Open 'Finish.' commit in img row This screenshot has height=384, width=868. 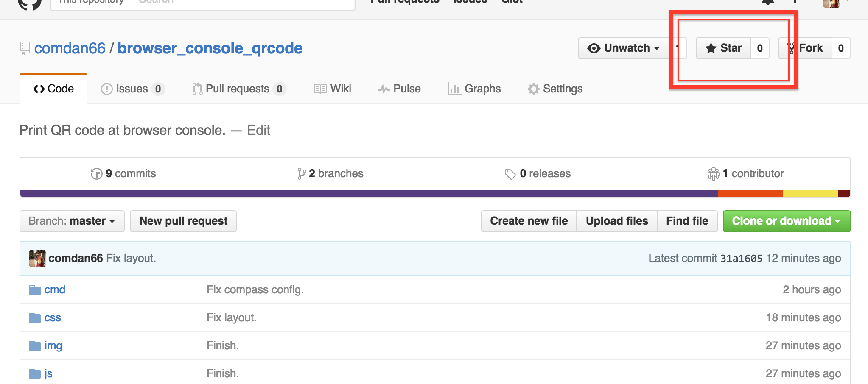(x=223, y=345)
